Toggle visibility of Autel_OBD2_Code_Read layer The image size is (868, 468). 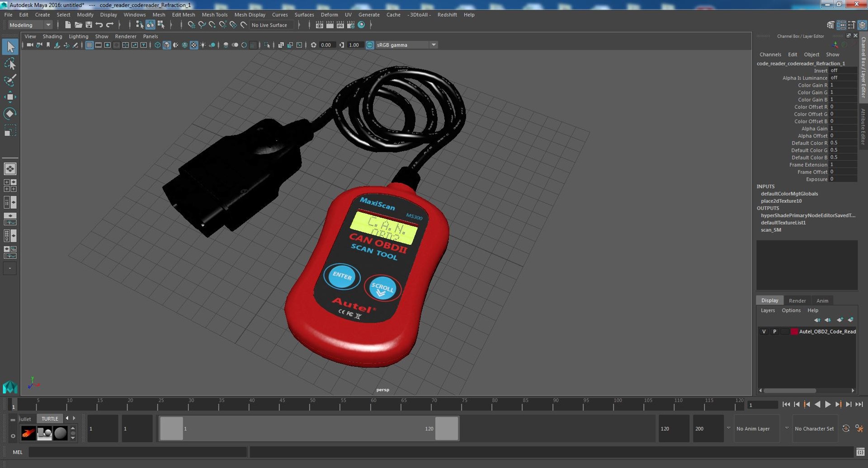pyautogui.click(x=764, y=332)
